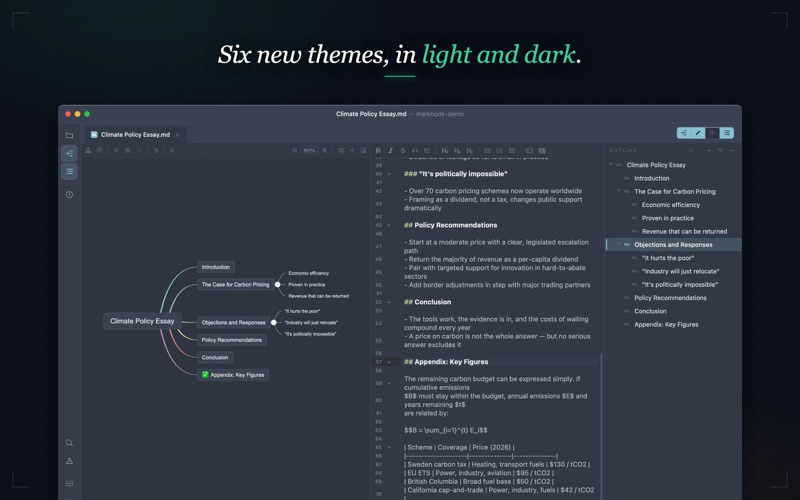This screenshot has height=500, width=800.
Task: Click the mind map layout structure icon
Action: (x=88, y=151)
